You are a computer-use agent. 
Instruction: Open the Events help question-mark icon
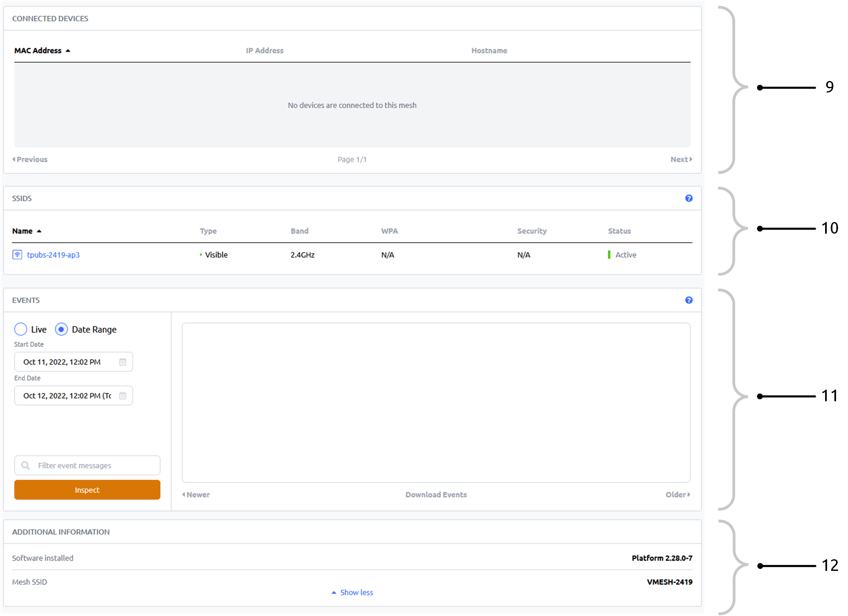pyautogui.click(x=689, y=300)
